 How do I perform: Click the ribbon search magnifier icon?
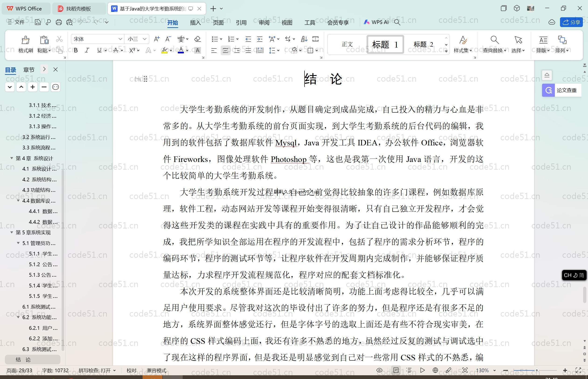point(397,22)
